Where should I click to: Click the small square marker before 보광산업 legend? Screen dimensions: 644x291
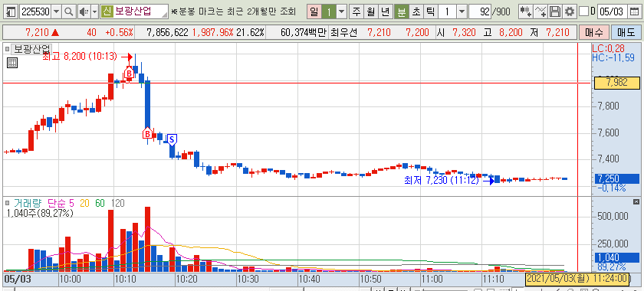pos(7,49)
